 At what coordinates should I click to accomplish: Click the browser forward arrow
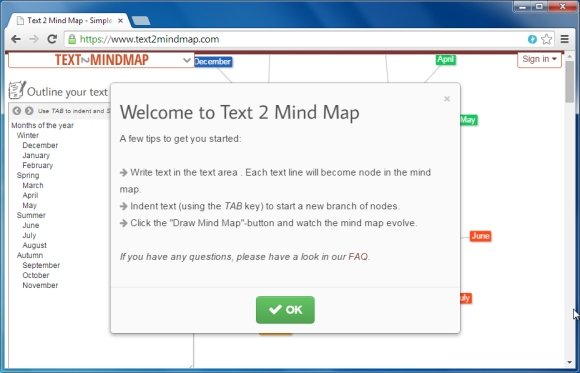point(34,39)
